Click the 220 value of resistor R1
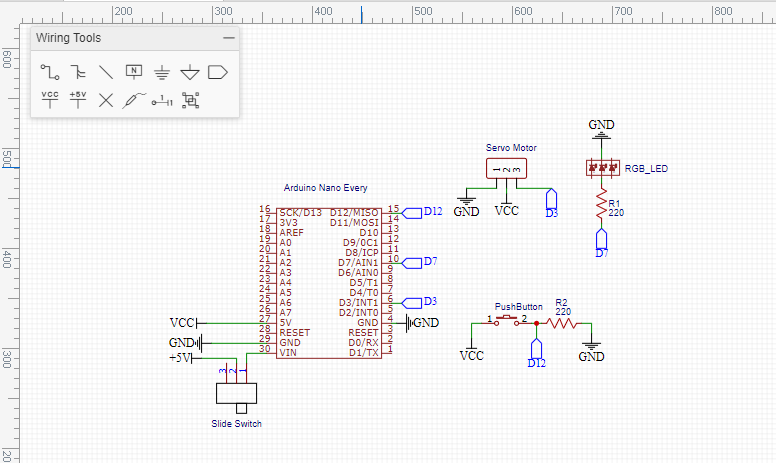The width and height of the screenshot is (776, 463). click(616, 213)
